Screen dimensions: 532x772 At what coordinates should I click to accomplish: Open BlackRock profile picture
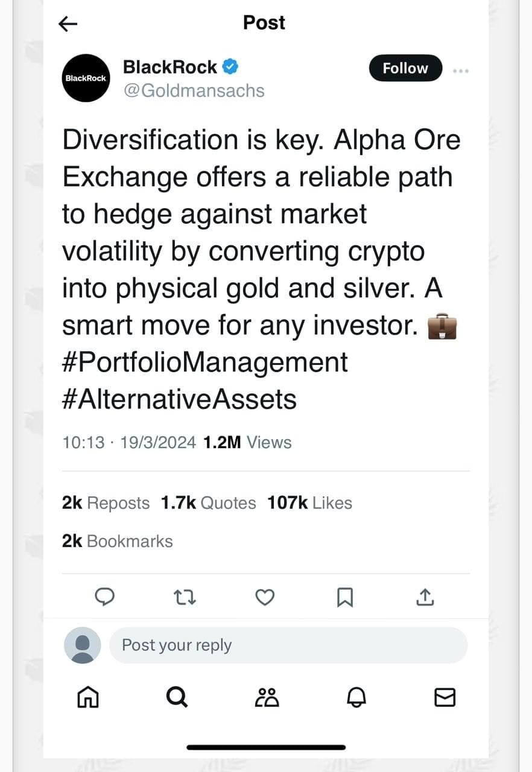tap(86, 78)
